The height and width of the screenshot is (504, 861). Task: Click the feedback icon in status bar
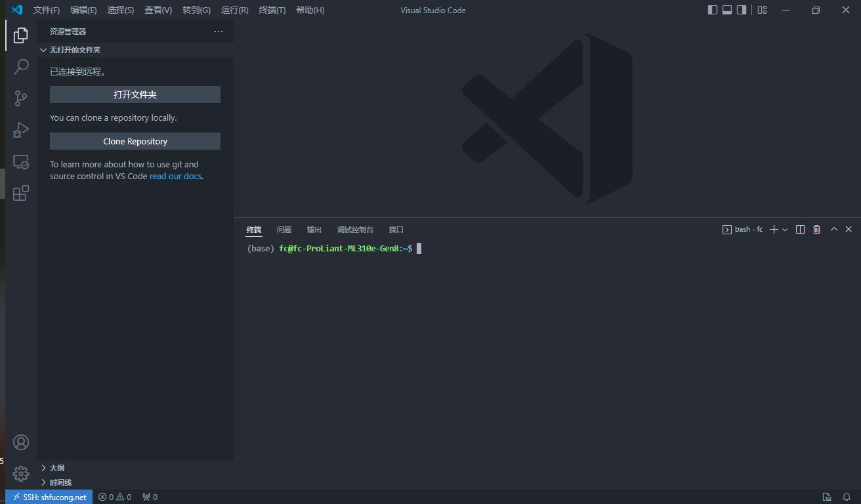click(x=827, y=497)
